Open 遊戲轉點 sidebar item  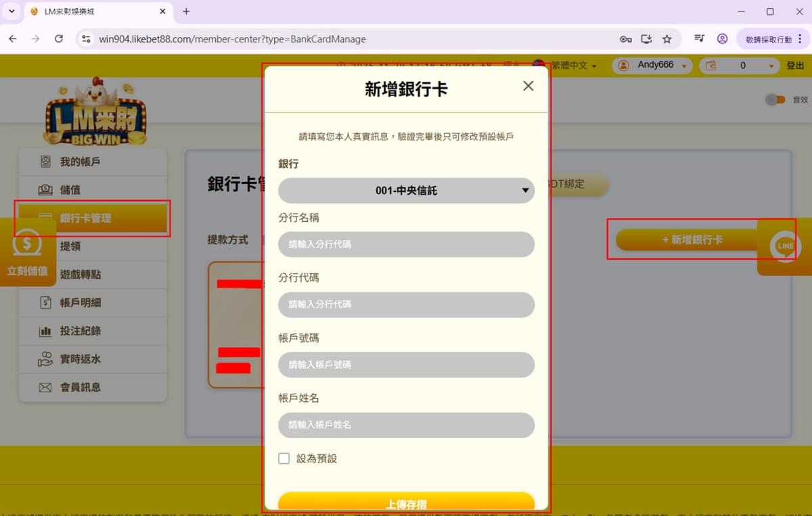point(93,275)
